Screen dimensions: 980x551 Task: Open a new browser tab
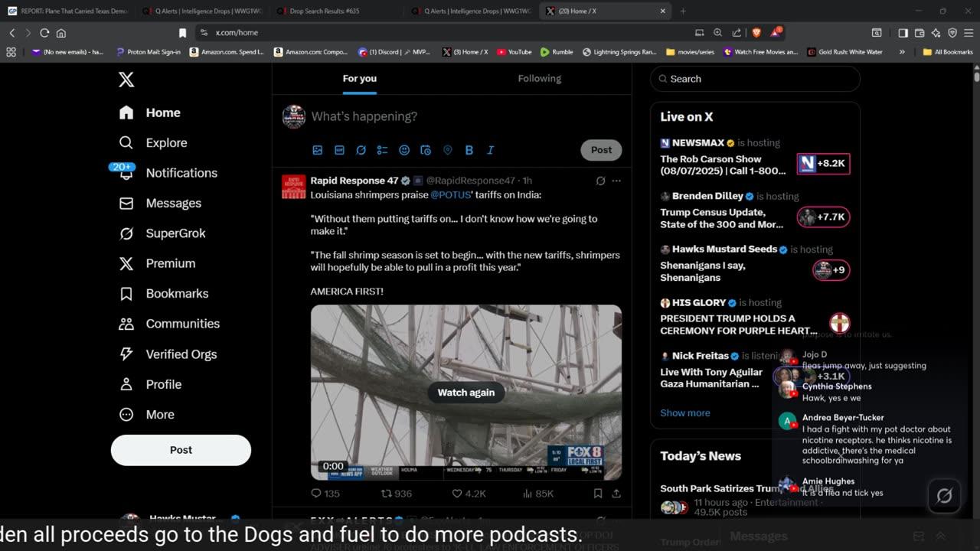pos(683,11)
